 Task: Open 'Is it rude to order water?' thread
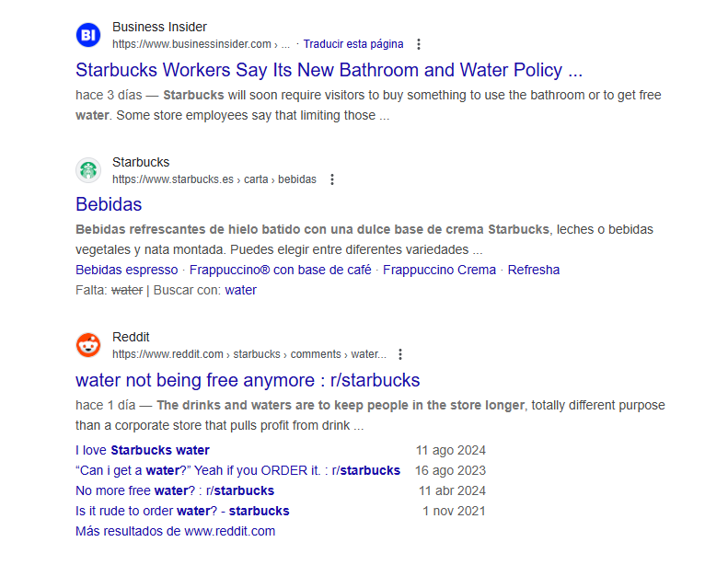click(182, 511)
